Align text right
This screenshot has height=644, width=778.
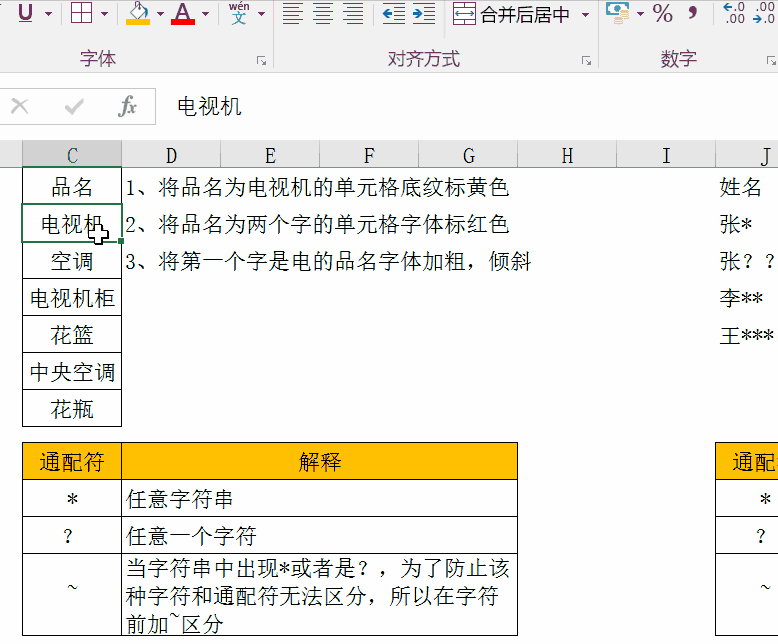tap(353, 14)
